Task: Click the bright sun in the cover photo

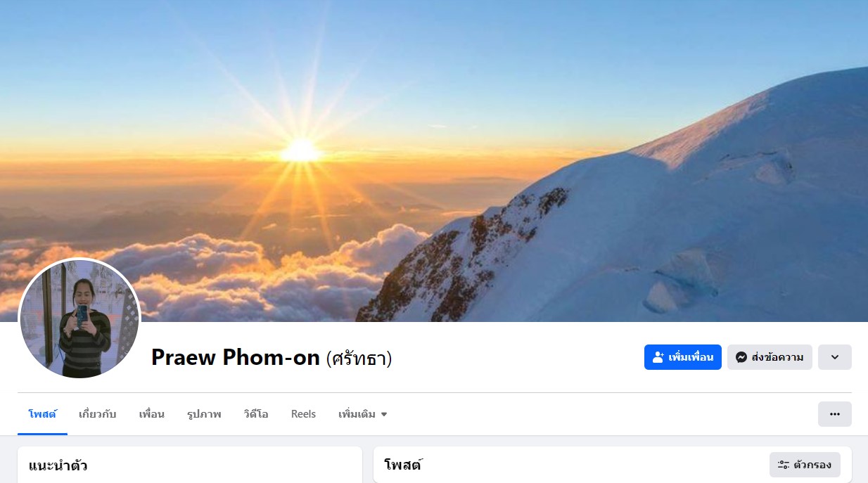Action: [301, 150]
